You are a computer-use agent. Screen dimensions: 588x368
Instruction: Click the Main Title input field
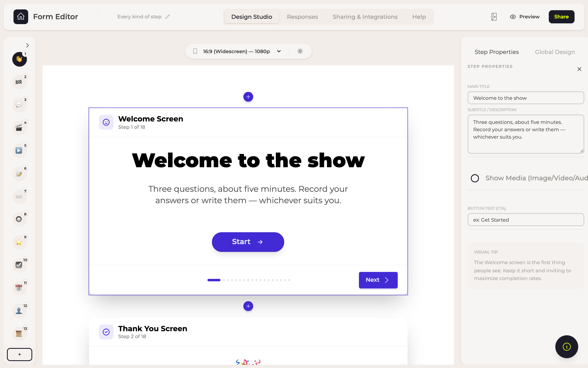pos(526,98)
